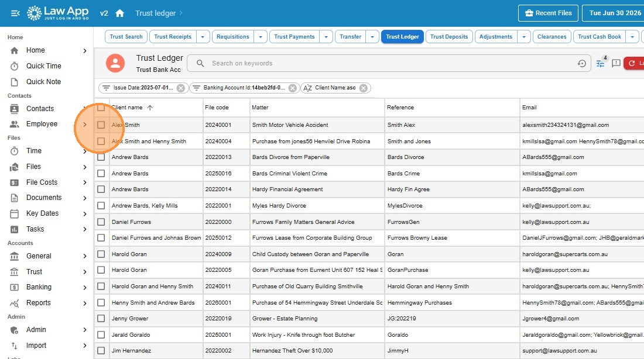Switch to Trust Receipts tab
This screenshot has height=359, width=644.
(x=173, y=37)
